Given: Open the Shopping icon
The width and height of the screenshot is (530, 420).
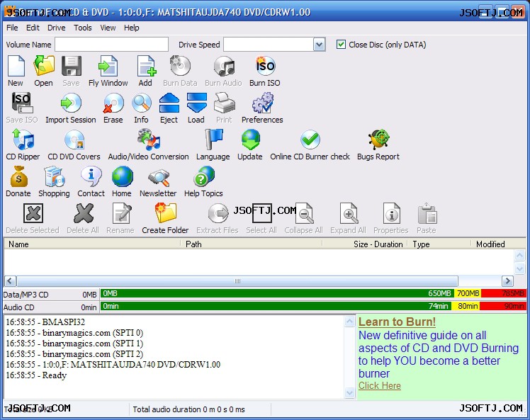Looking at the screenshot, I should pyautogui.click(x=54, y=176).
